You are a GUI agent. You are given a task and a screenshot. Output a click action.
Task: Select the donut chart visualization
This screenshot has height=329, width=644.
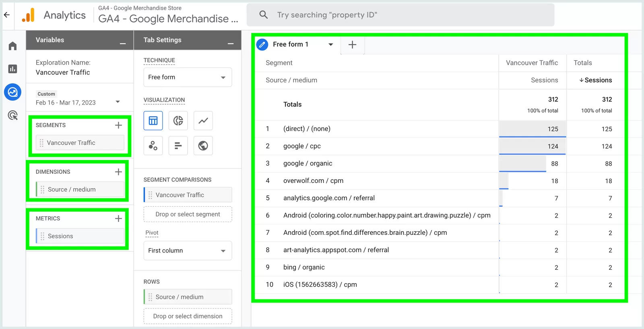coord(178,121)
